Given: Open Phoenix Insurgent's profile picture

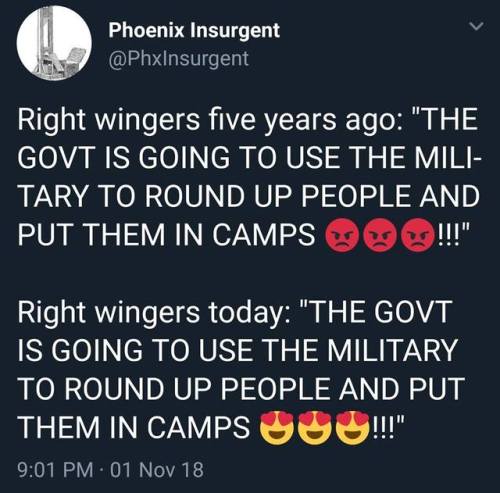Looking at the screenshot, I should [x=54, y=43].
